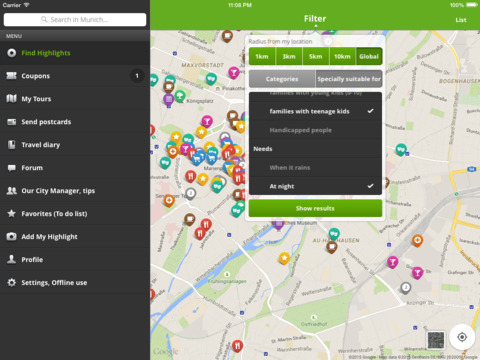Open the Coupons ticket icon

point(11,76)
